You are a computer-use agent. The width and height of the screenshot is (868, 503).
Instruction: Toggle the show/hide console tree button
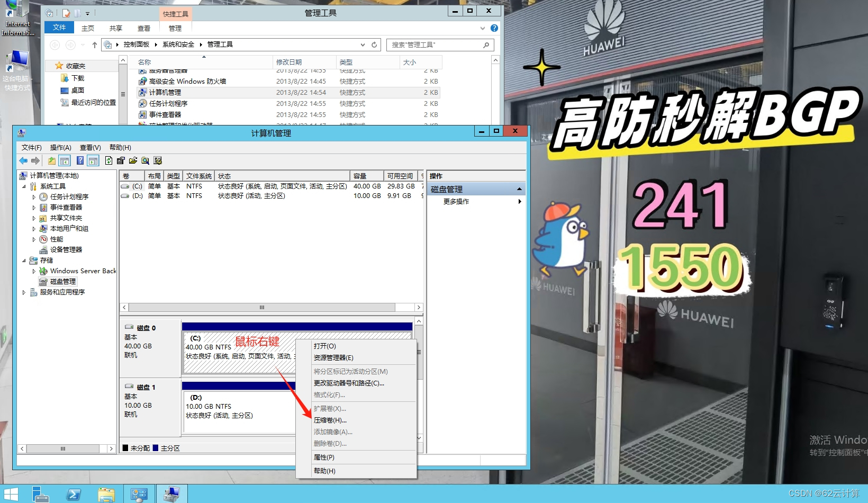coord(65,160)
